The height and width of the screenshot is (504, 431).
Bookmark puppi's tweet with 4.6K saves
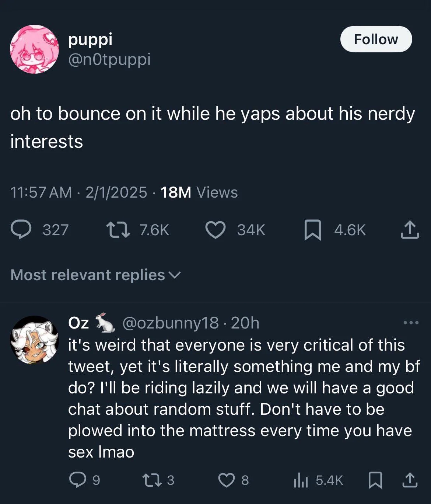coord(312,230)
